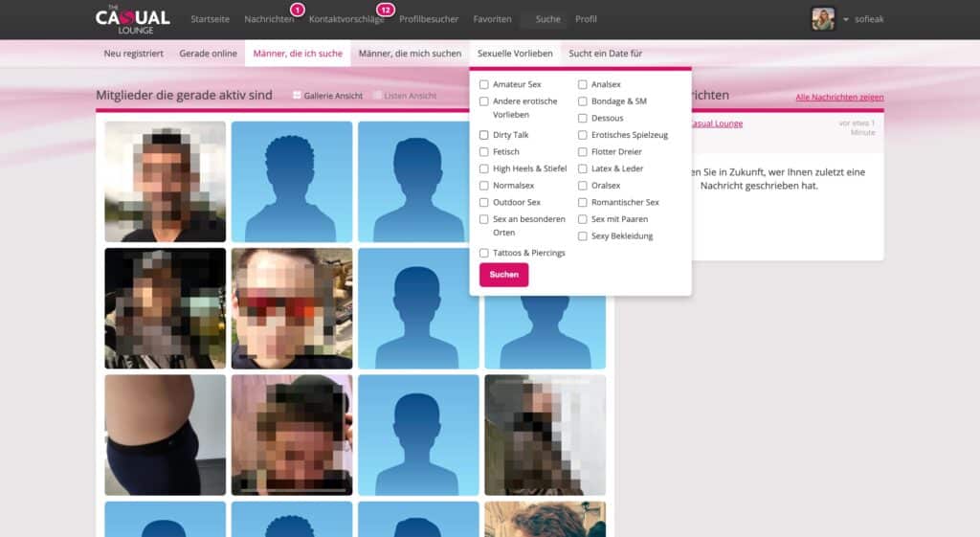Open first member photo in top row
The image size is (980, 537).
point(165,181)
